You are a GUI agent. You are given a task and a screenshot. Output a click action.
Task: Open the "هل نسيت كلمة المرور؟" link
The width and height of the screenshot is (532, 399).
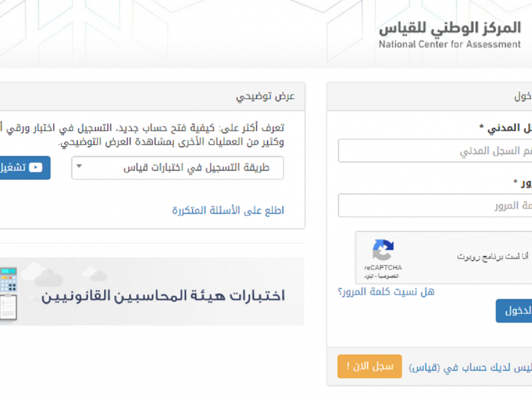click(386, 292)
